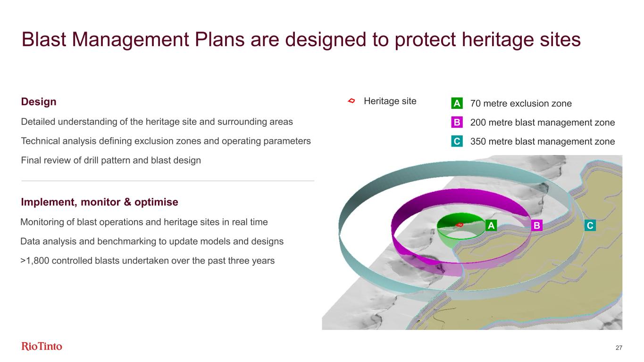This screenshot has width=644, height=362.
Task: Click "350 metre blast management zone" legend text
Action: pos(543,141)
